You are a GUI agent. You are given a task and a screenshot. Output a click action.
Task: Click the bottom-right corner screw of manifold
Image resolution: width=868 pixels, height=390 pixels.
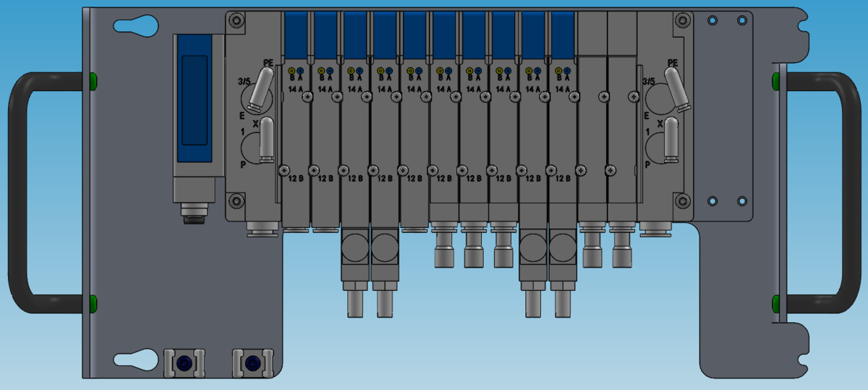(681, 200)
